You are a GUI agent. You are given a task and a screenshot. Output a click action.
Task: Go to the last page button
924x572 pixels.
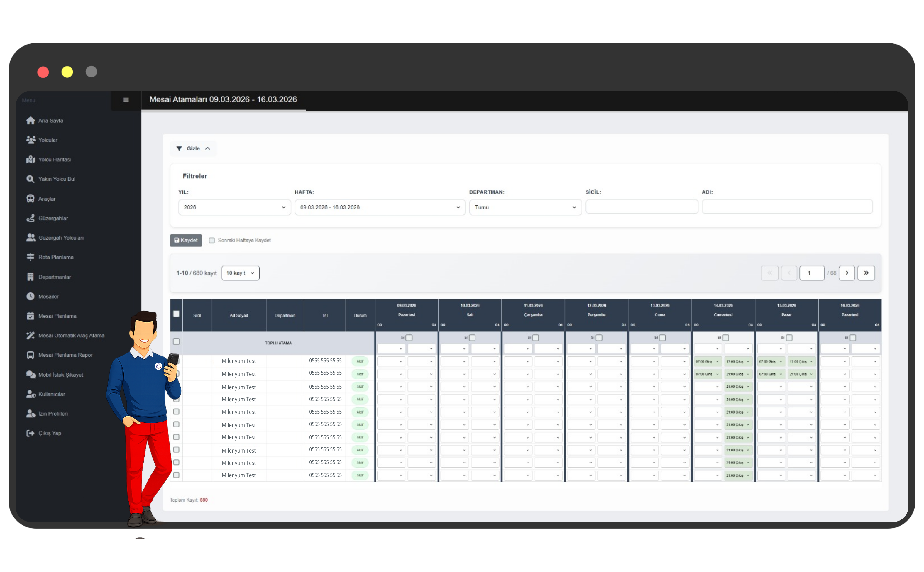pyautogui.click(x=866, y=273)
